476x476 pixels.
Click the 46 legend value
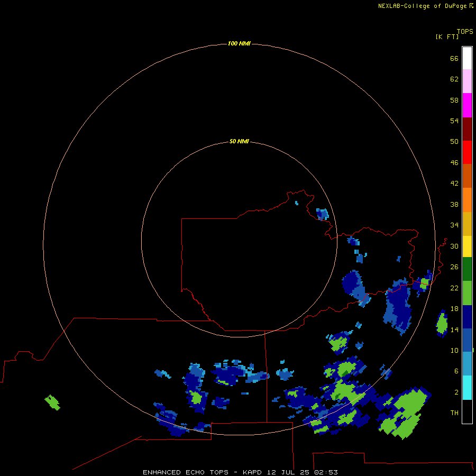click(454, 163)
